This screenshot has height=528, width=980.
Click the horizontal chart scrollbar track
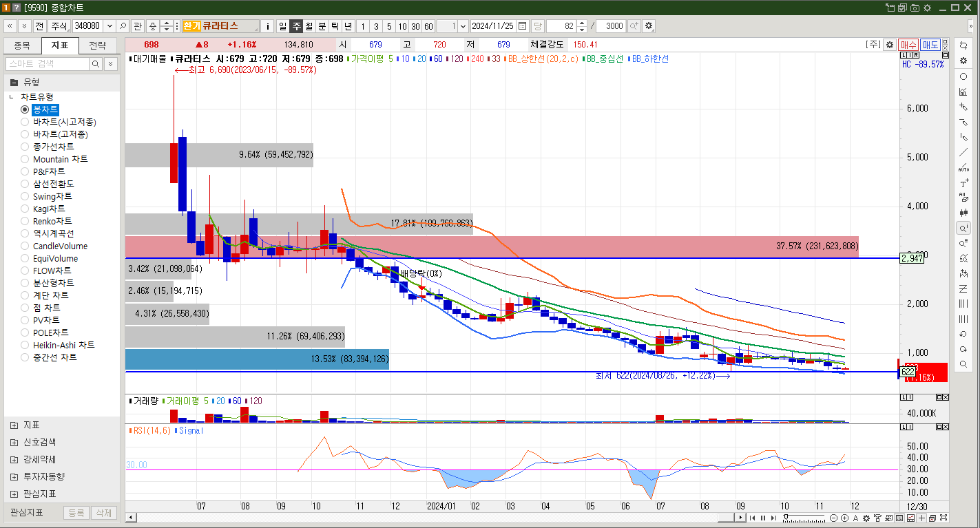[x=434, y=518]
